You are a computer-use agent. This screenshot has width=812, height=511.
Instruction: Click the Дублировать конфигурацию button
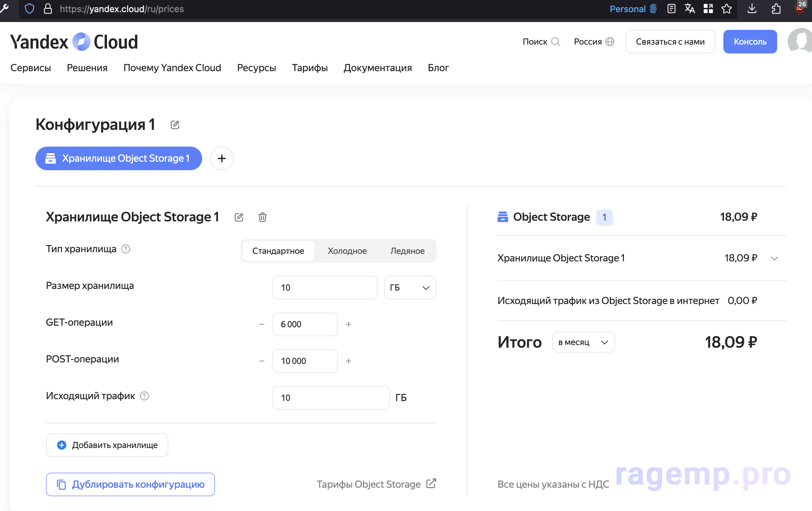[x=131, y=484]
